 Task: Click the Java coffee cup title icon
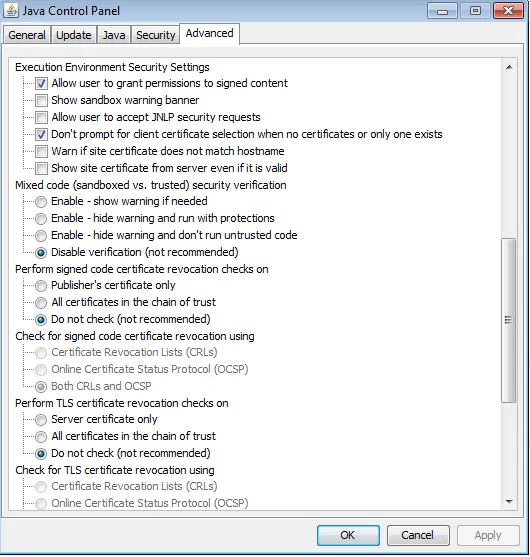(11, 11)
